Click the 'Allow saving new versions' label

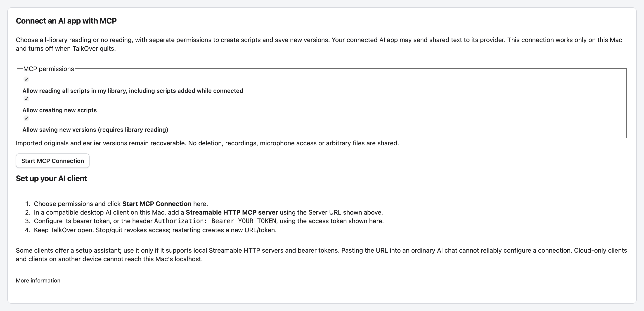(95, 130)
